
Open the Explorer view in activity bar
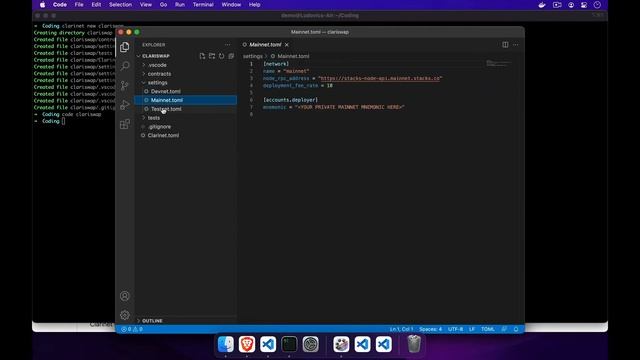tap(125, 47)
